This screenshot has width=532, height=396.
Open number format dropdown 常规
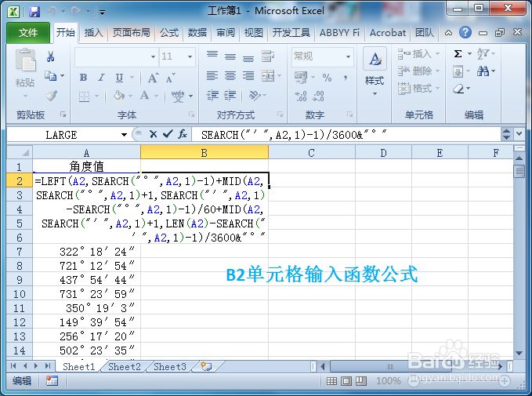[x=348, y=56]
